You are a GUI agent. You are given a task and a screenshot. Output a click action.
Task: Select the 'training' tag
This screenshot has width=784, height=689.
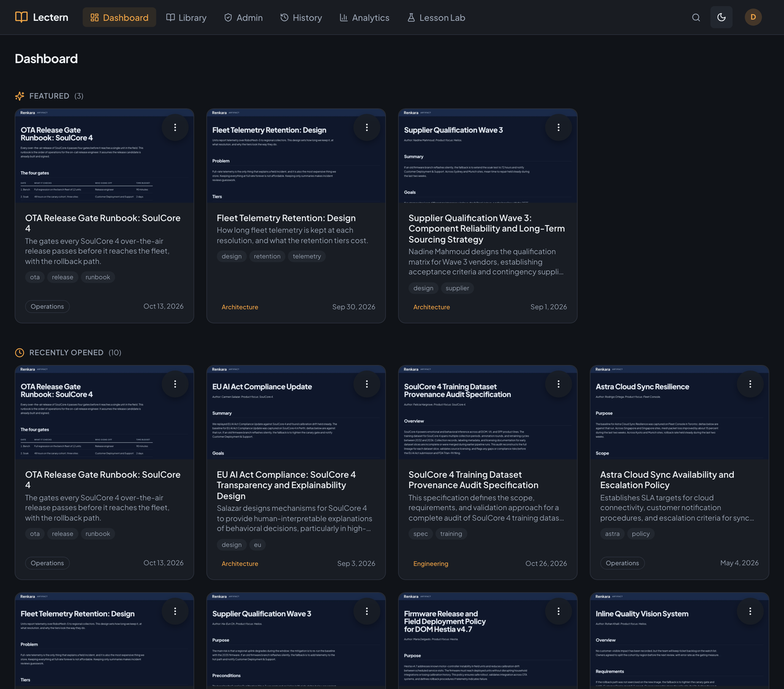click(451, 534)
